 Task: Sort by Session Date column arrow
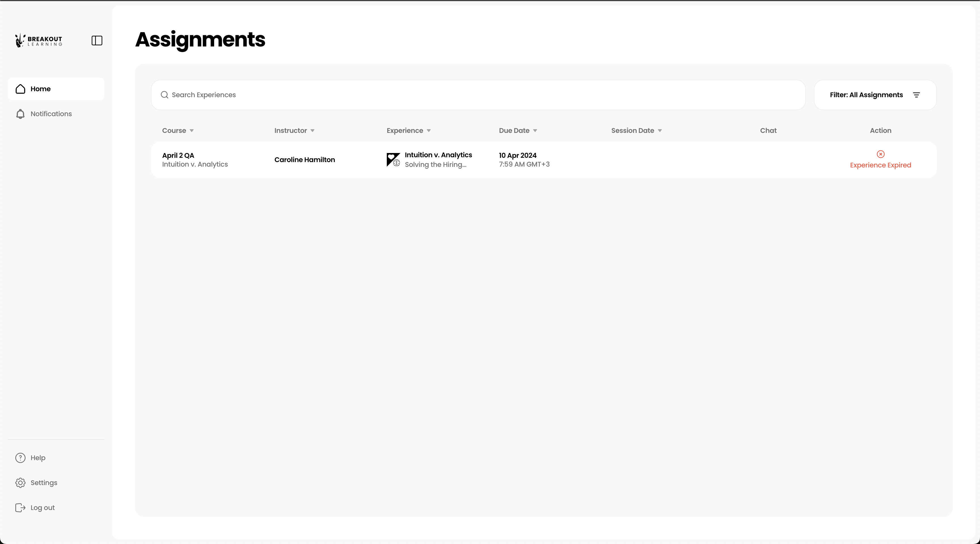click(x=660, y=131)
